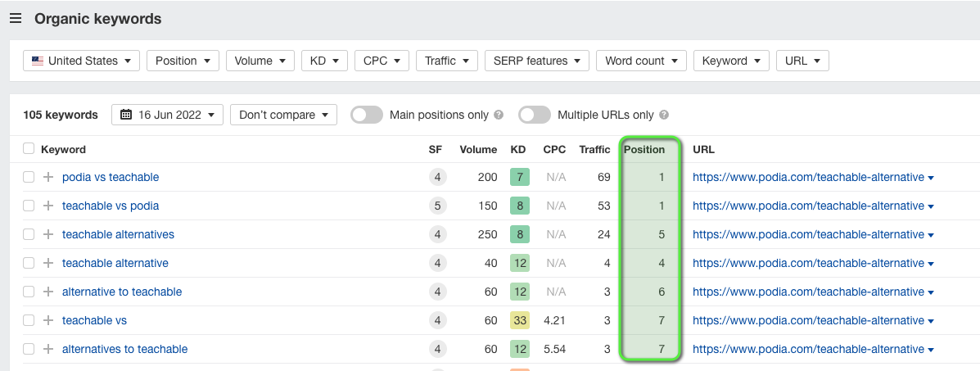
Task: Open keyword link podia vs teachable
Action: 111,177
